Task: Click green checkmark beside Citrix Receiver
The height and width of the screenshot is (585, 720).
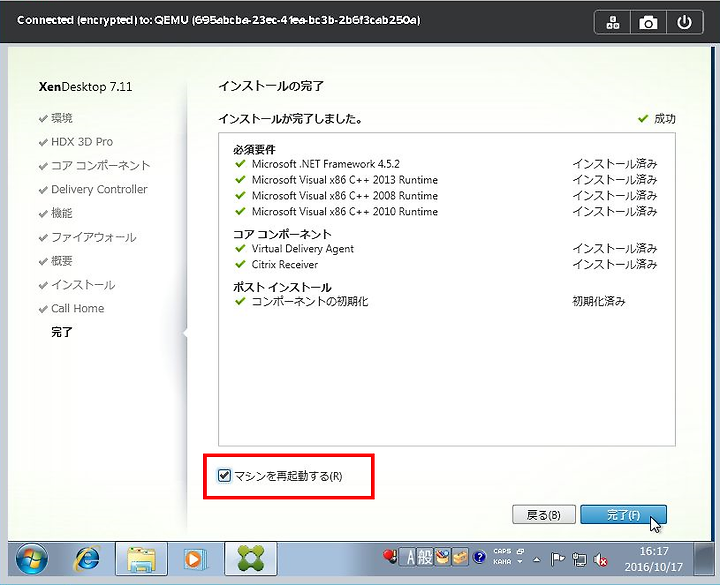Action: (240, 264)
